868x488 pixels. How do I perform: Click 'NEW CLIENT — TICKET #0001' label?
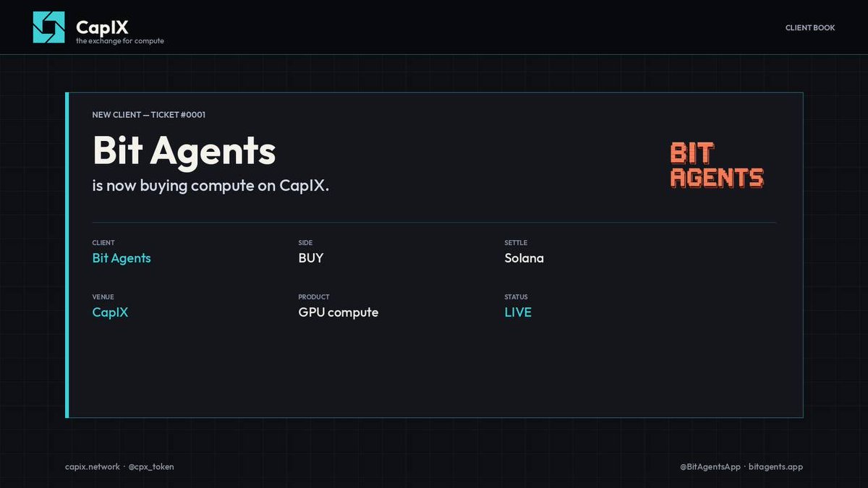tap(149, 115)
